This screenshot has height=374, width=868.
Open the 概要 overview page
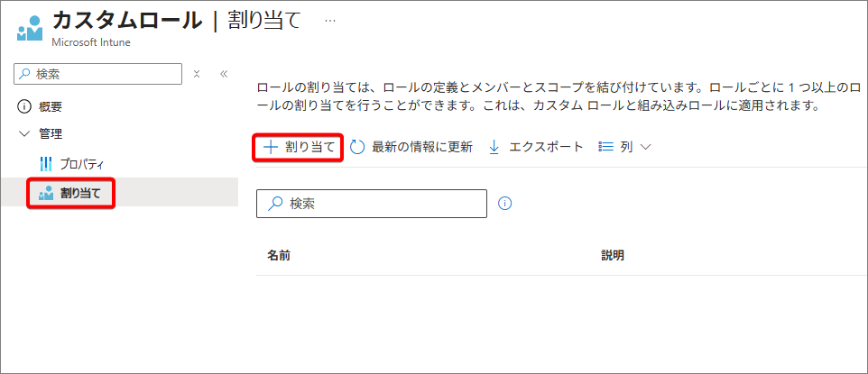point(51,106)
